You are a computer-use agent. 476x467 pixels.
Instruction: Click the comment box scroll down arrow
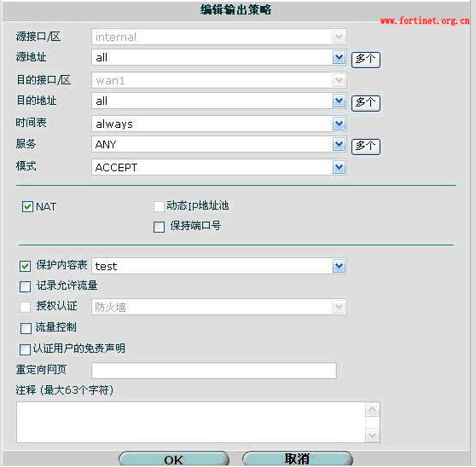pyautogui.click(x=372, y=435)
